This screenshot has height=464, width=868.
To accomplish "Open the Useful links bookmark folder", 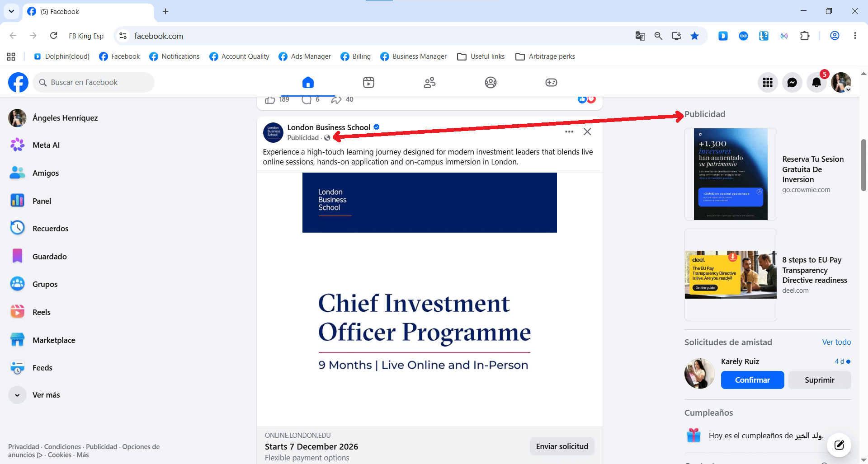I will pyautogui.click(x=481, y=56).
